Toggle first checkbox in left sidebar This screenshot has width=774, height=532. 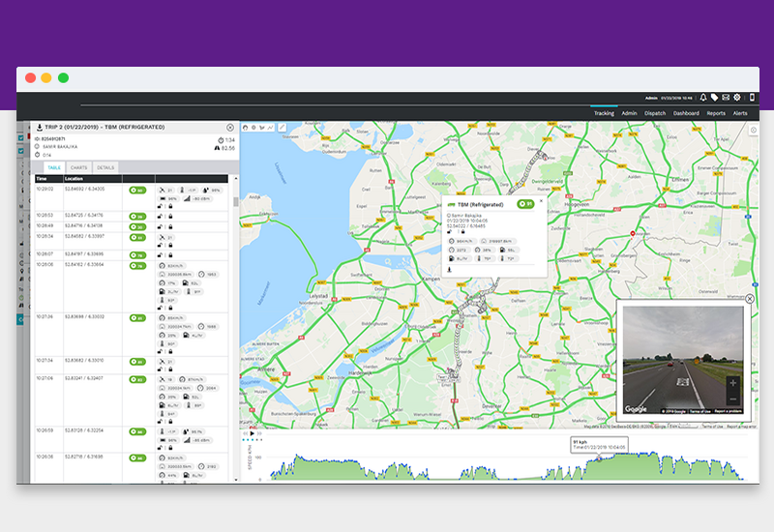[x=20, y=138]
